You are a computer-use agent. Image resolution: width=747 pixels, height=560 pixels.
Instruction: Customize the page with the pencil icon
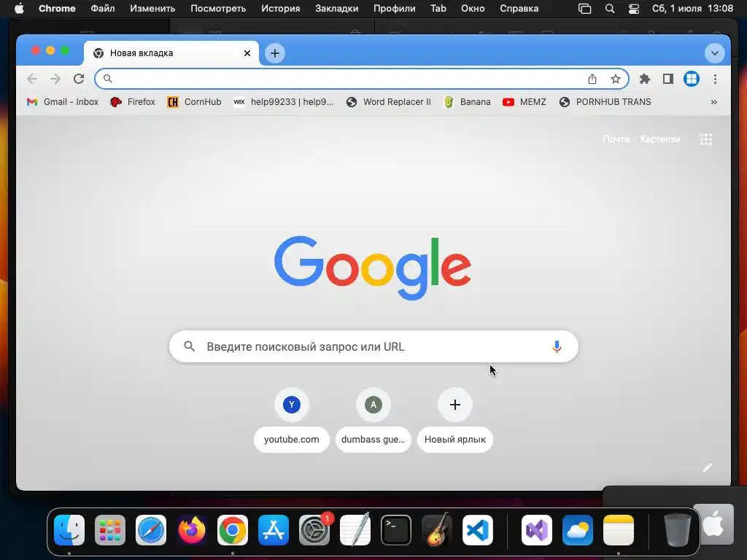click(x=708, y=467)
